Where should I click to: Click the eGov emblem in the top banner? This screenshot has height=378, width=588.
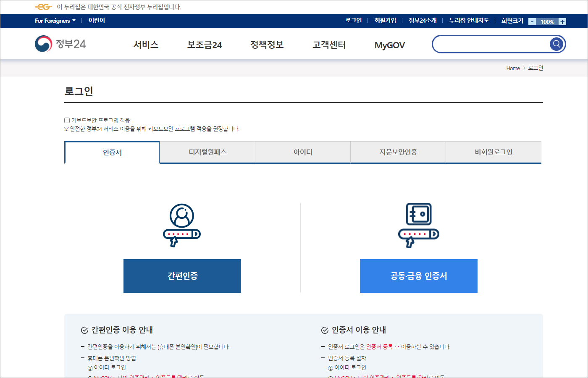tap(44, 7)
